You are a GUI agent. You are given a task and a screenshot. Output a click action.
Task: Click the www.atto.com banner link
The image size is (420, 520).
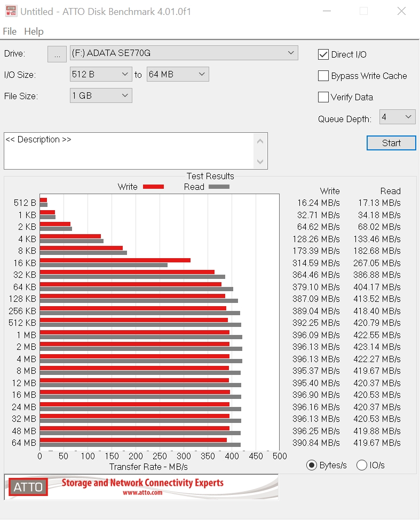[x=142, y=493]
